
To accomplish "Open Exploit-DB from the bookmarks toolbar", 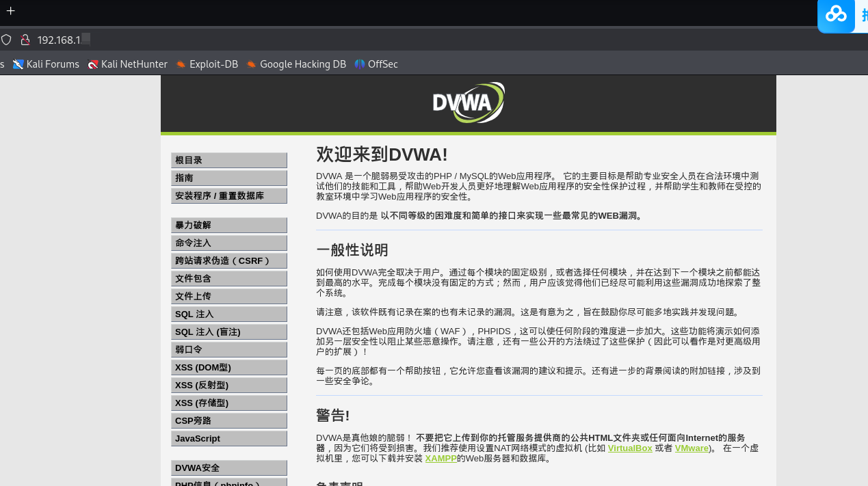I will point(181,64).
